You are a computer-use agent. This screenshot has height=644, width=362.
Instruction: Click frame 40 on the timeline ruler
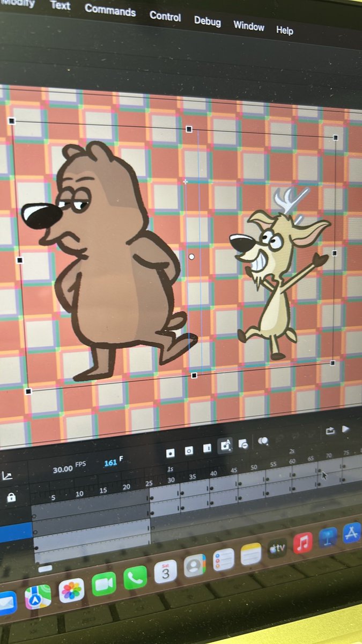(213, 473)
